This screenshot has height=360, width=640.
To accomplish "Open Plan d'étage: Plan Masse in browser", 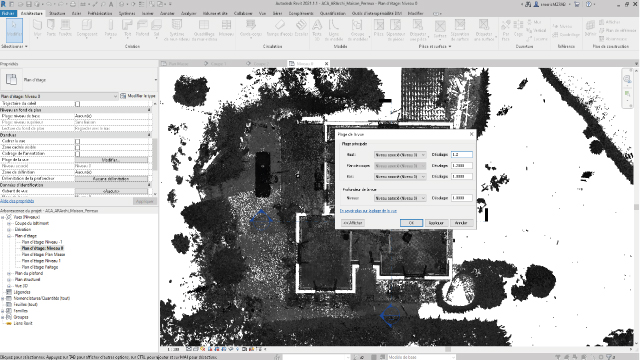I will (x=43, y=254).
